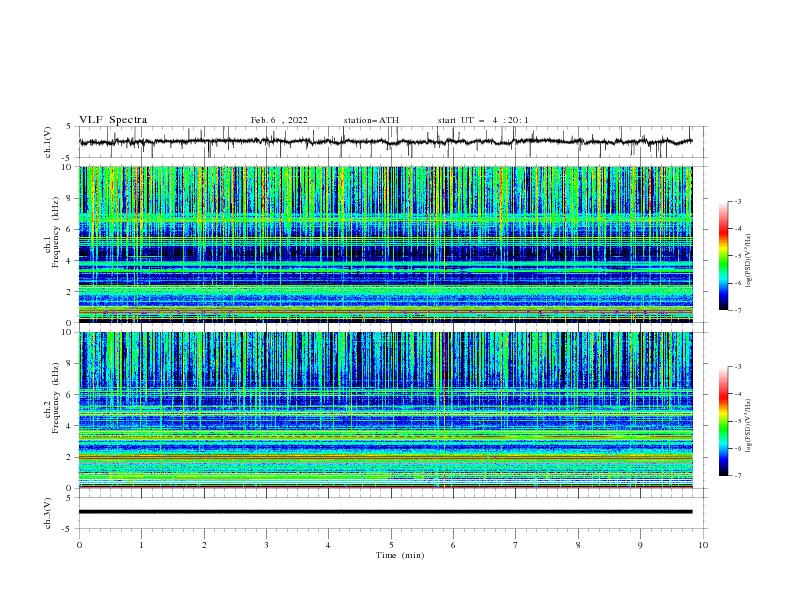Click time axis tick label '2'
The image size is (792, 612).
204,545
